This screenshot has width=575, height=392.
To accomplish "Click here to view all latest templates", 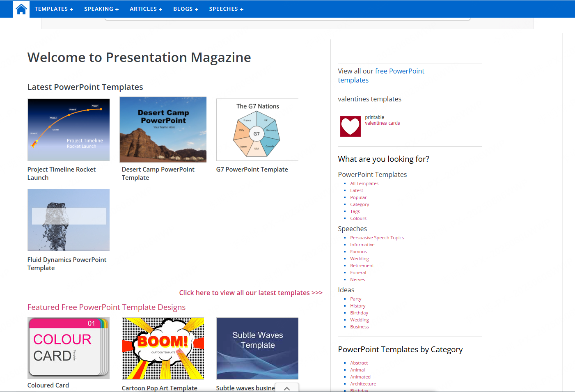I will 251,292.
